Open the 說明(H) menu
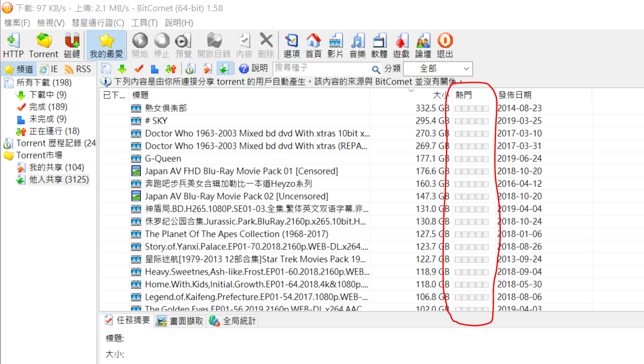The width and height of the screenshot is (644, 364). coord(179,22)
